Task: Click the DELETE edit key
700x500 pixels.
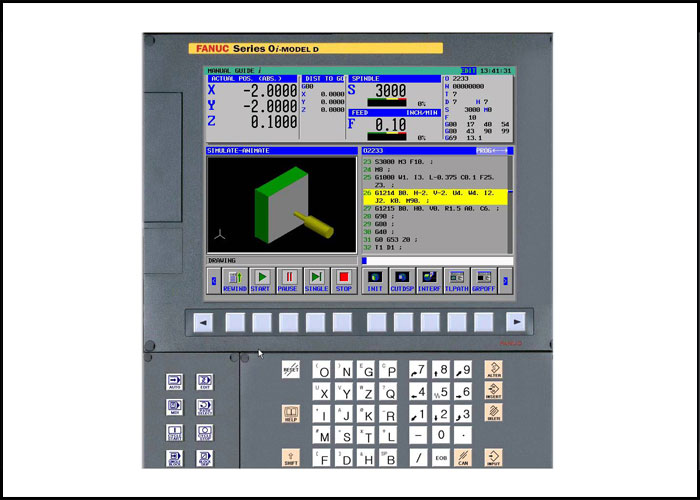Action: coord(494,412)
